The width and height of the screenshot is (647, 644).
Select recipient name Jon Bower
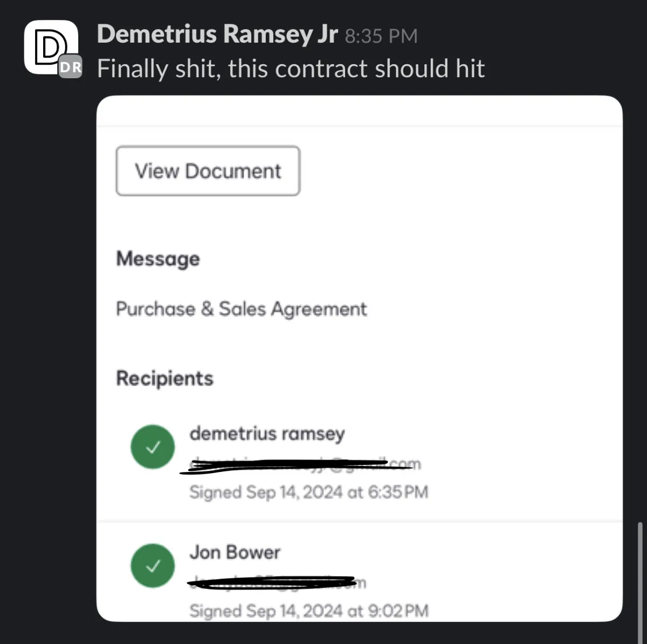[x=235, y=552]
